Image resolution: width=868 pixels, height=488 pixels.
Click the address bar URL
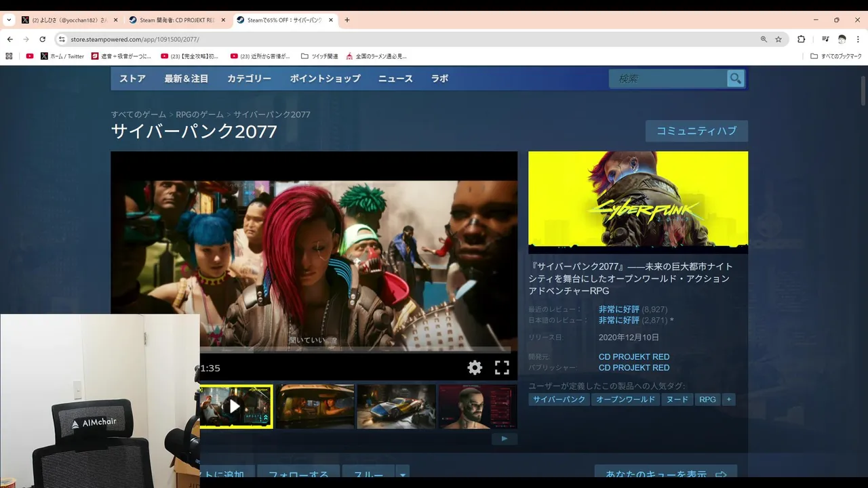coord(135,39)
